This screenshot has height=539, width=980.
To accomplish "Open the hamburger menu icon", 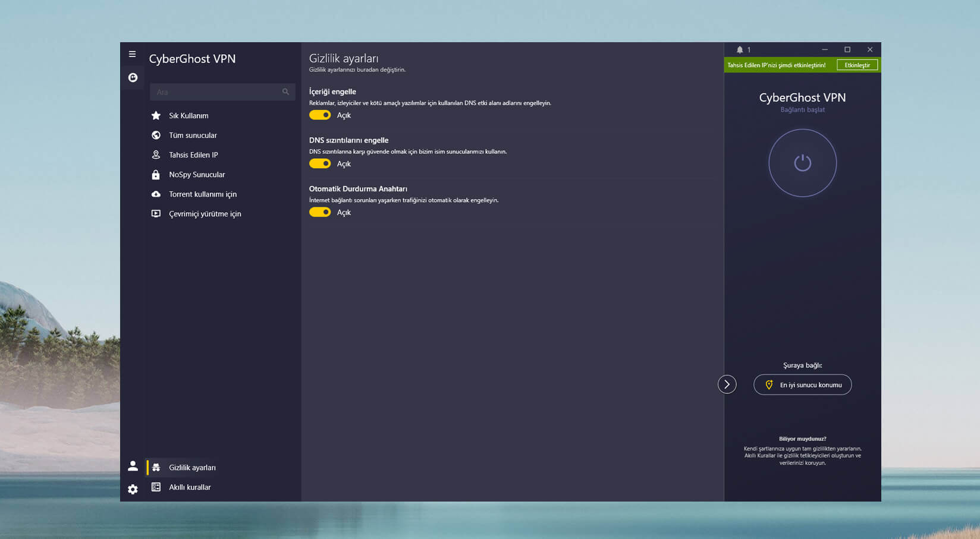I will pyautogui.click(x=132, y=54).
